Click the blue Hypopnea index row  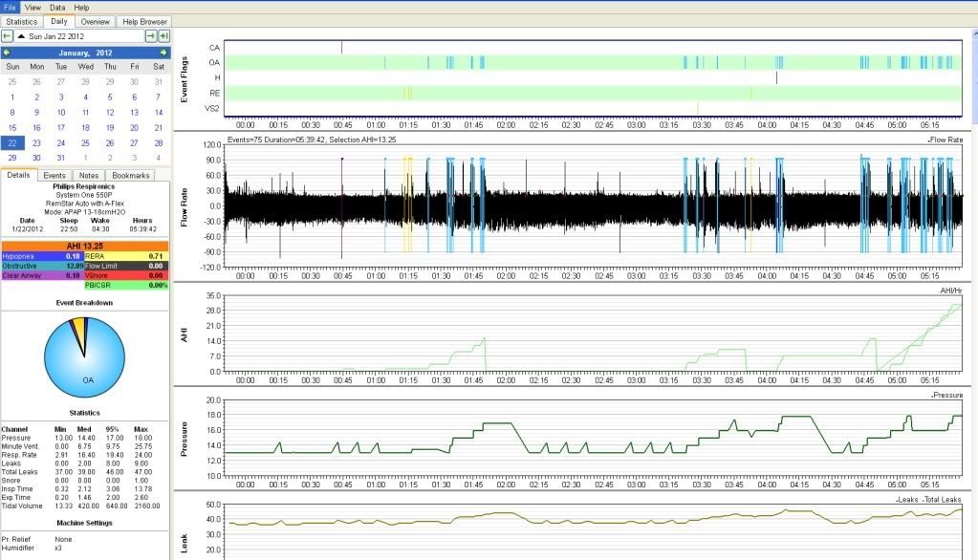(x=42, y=256)
